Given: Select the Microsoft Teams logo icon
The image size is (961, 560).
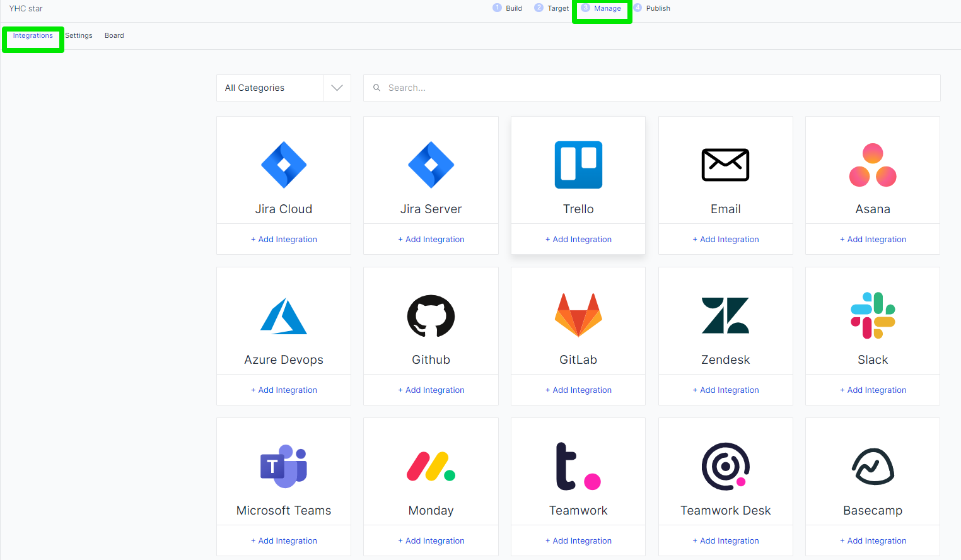Looking at the screenshot, I should pos(284,467).
